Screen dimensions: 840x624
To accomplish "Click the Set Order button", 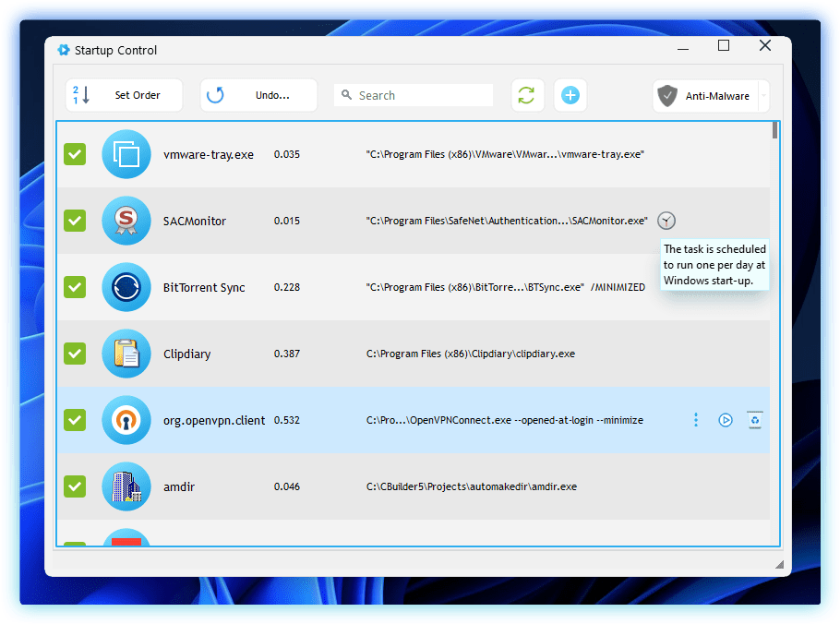I will point(125,95).
